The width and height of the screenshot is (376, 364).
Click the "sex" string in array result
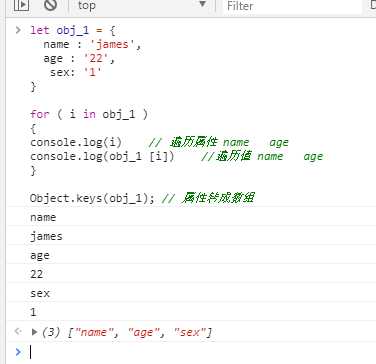[x=189, y=332]
